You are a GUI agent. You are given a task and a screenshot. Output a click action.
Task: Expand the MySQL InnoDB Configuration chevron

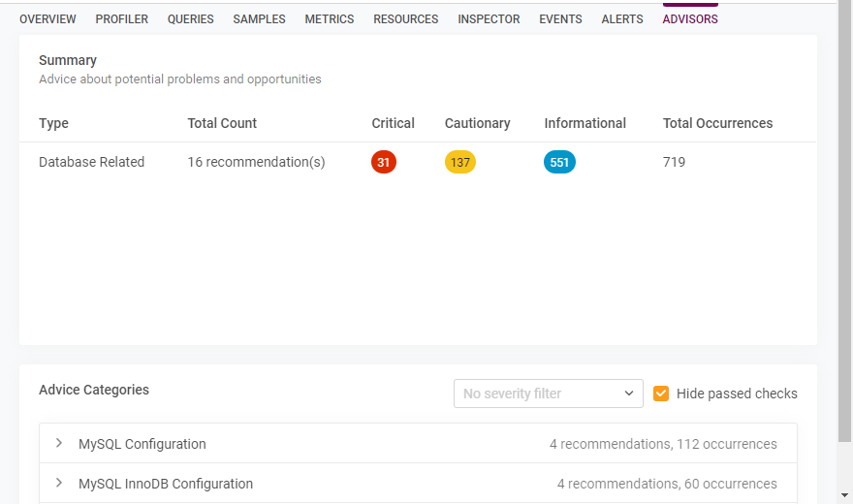59,484
